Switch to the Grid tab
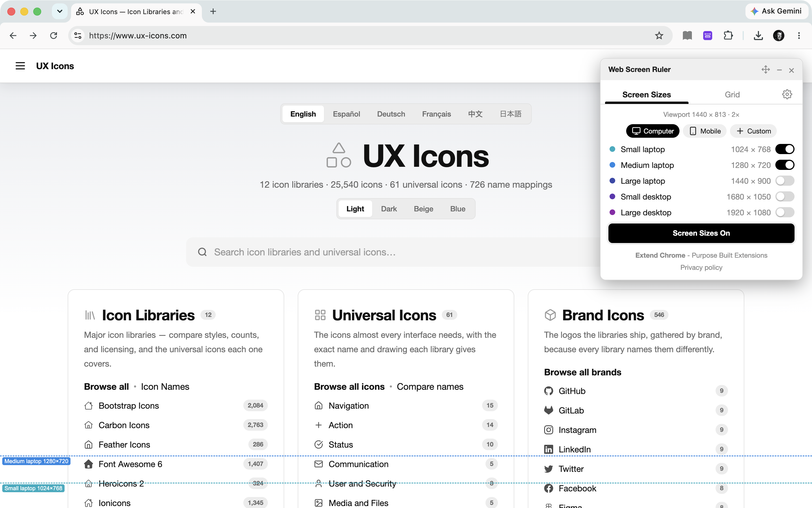 click(732, 95)
